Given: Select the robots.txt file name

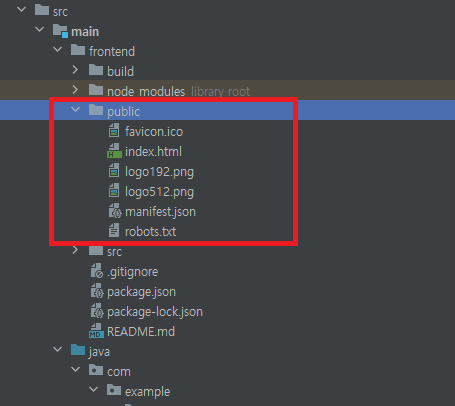Looking at the screenshot, I should (150, 232).
